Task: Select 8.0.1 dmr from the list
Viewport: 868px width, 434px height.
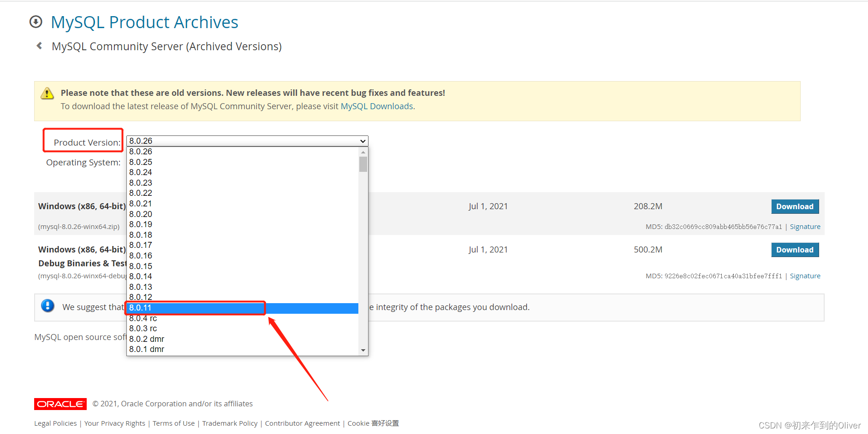Action: tap(243, 349)
